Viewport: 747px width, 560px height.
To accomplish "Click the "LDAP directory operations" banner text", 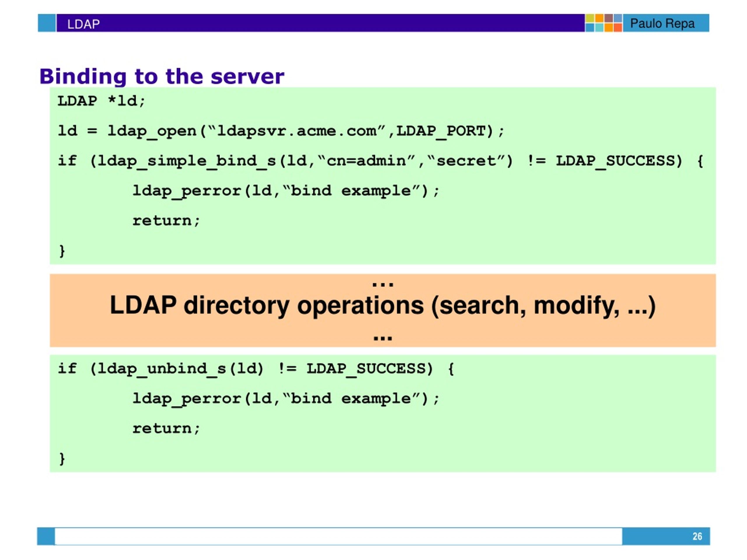I will pos(383,305).
